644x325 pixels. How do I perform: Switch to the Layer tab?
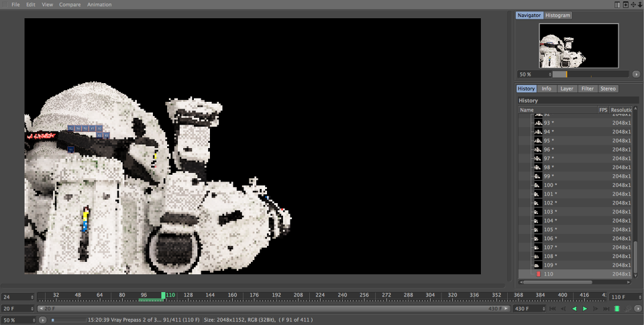point(567,88)
